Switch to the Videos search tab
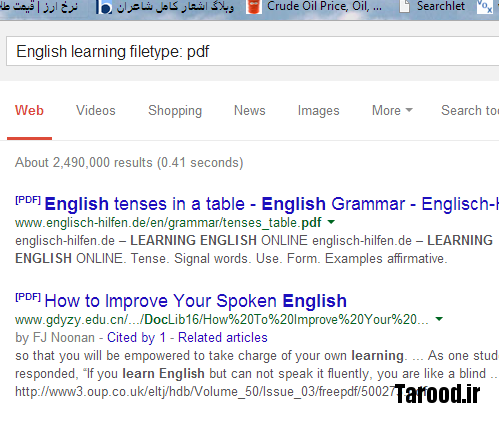 [96, 110]
